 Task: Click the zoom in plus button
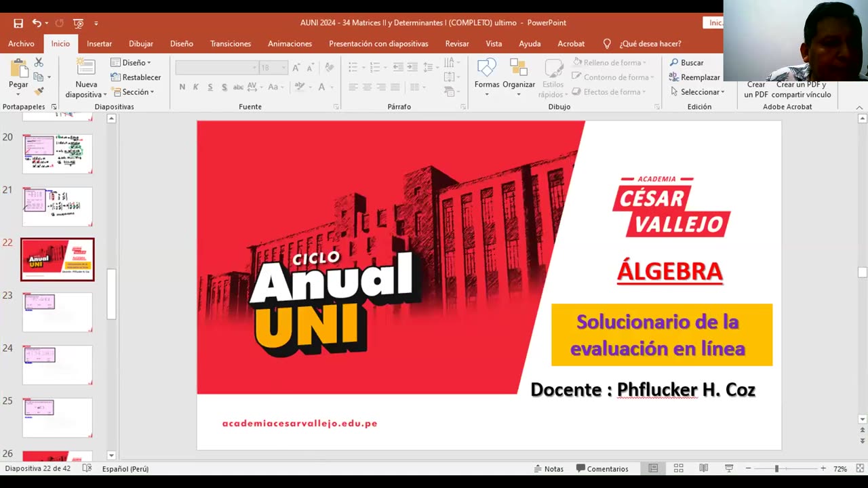[823, 468]
